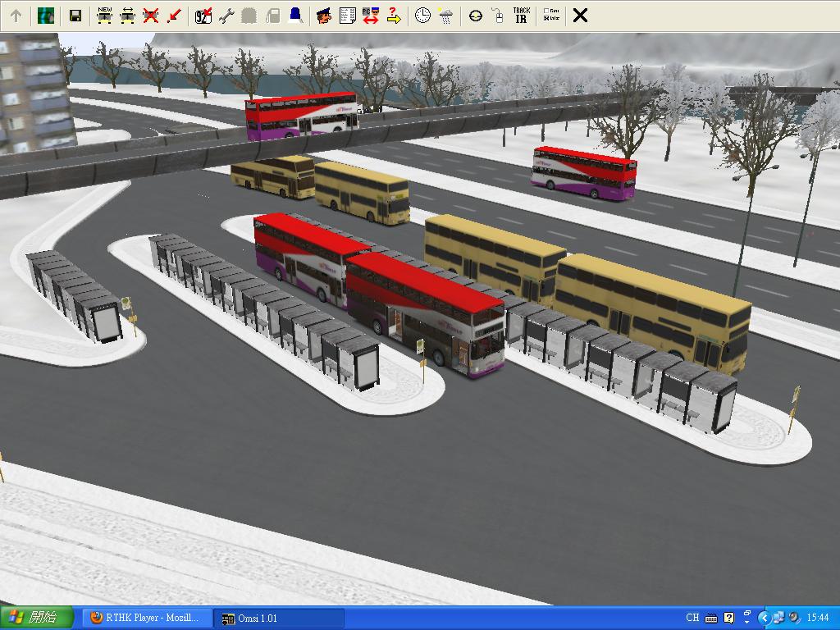Click the TrackIR toolbar button
The image size is (840, 630).
[x=521, y=16]
